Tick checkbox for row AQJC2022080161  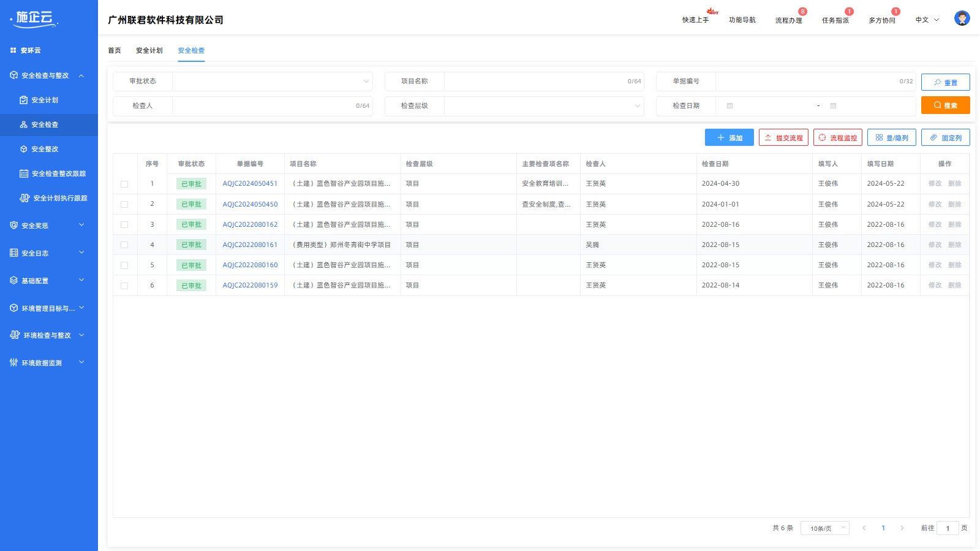124,245
